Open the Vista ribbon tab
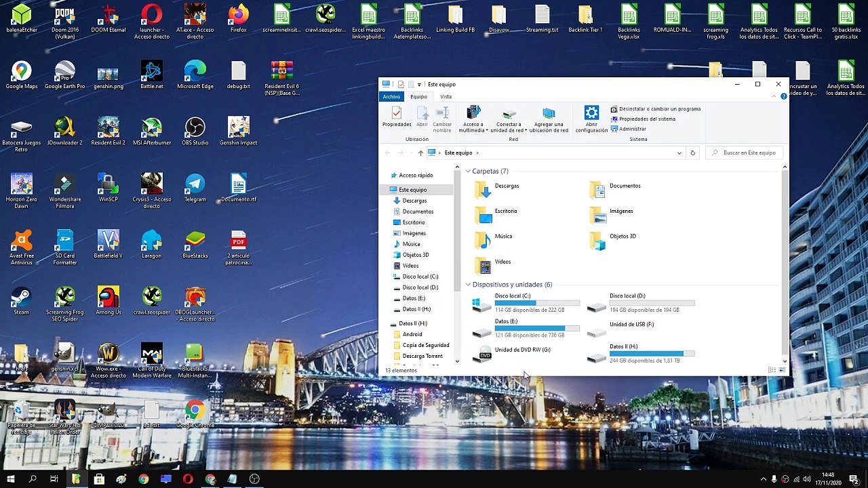The height and width of the screenshot is (488, 868). pos(446,97)
